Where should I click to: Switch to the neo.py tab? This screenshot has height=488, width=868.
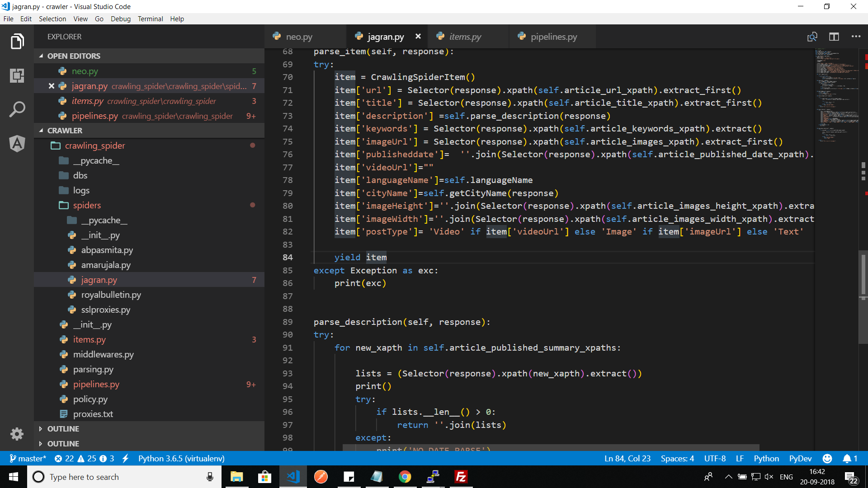pos(299,36)
